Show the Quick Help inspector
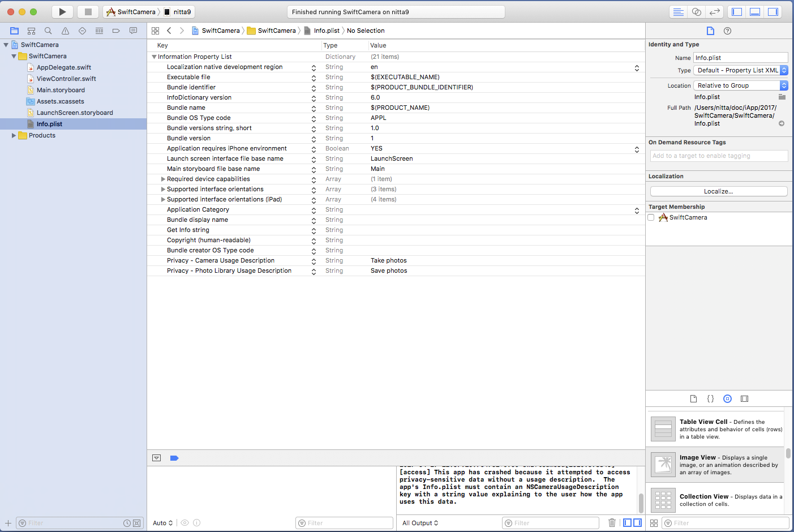Screen dimensions: 794x532 point(727,31)
